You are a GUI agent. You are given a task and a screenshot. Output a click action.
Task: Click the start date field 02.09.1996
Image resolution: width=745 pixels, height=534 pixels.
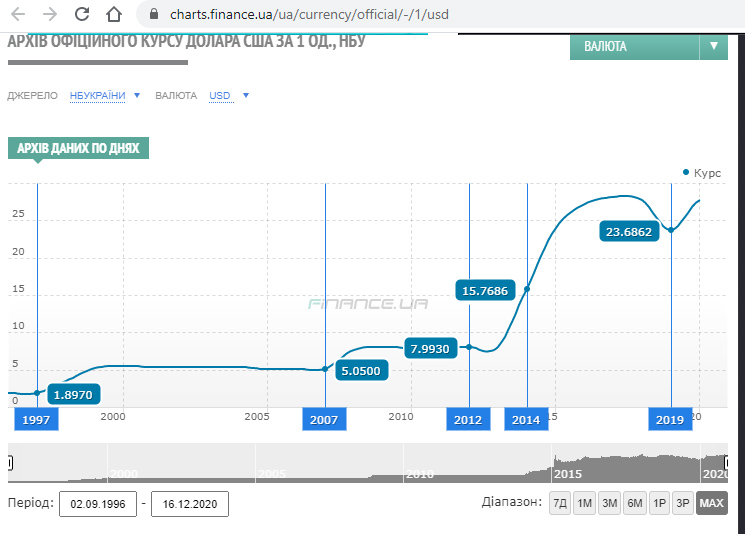pyautogui.click(x=97, y=504)
